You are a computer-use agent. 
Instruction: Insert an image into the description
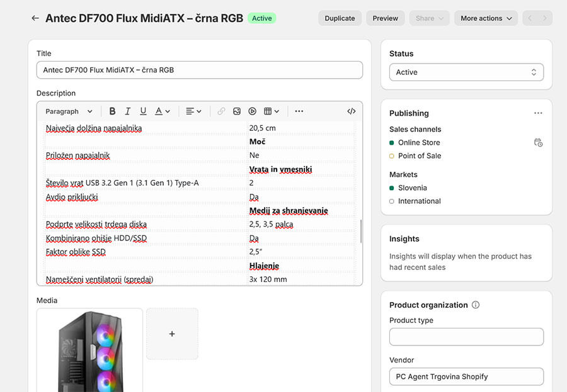[x=237, y=111]
